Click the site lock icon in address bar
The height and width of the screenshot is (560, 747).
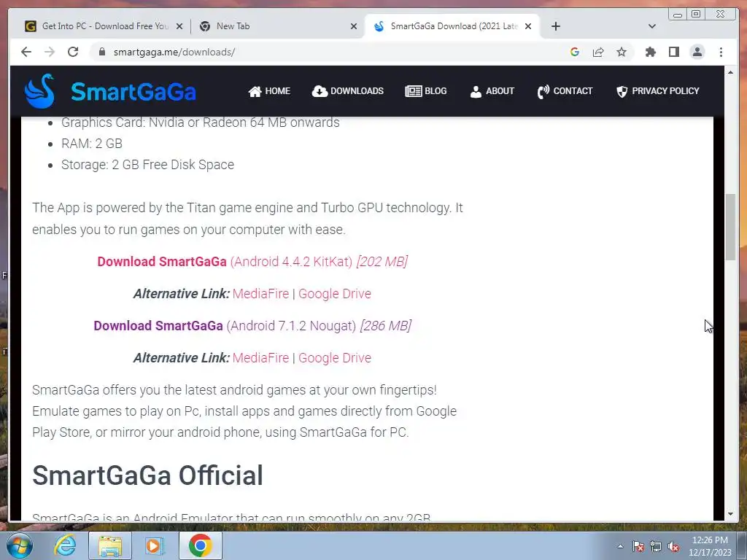(101, 52)
